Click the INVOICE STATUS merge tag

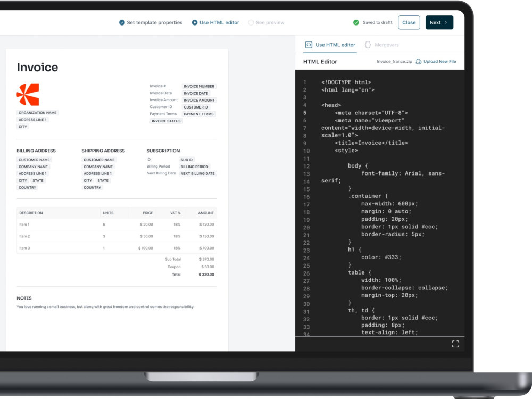(x=166, y=121)
